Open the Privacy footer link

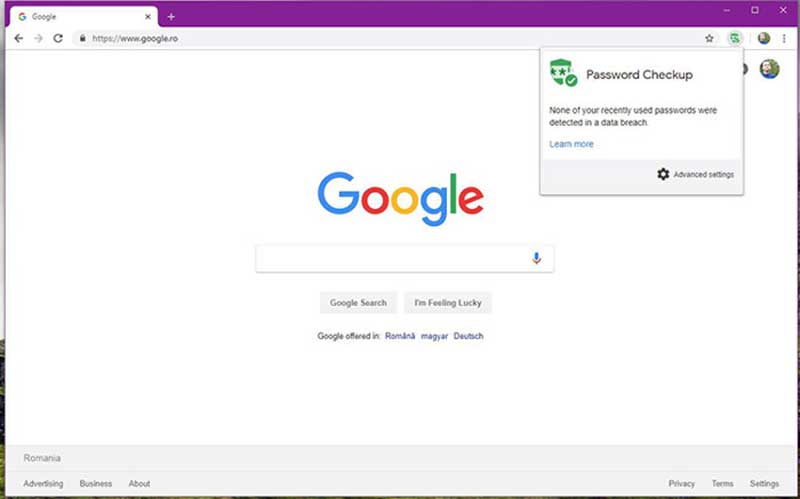tap(682, 483)
